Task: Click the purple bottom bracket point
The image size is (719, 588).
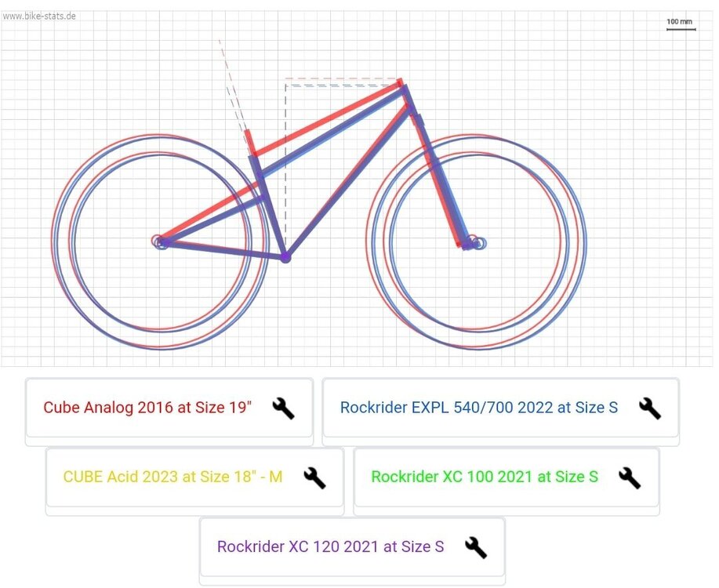Action: click(x=285, y=256)
